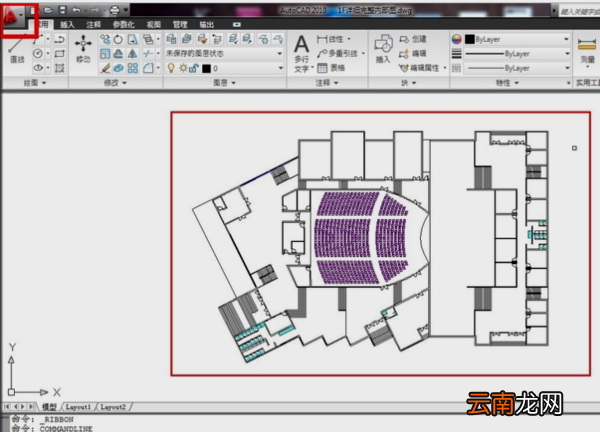Switch to the 模型 model tab
Screen dimensions: 600x432
[x=49, y=407]
